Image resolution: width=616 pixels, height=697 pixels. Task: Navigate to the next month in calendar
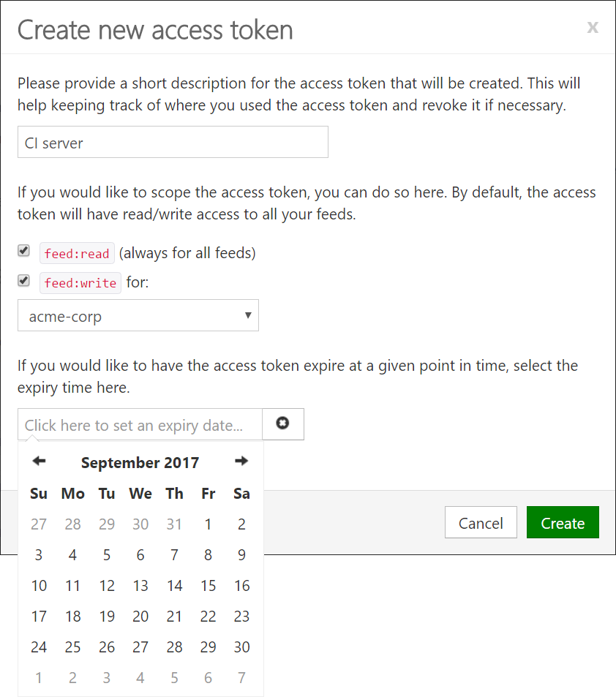(x=241, y=461)
